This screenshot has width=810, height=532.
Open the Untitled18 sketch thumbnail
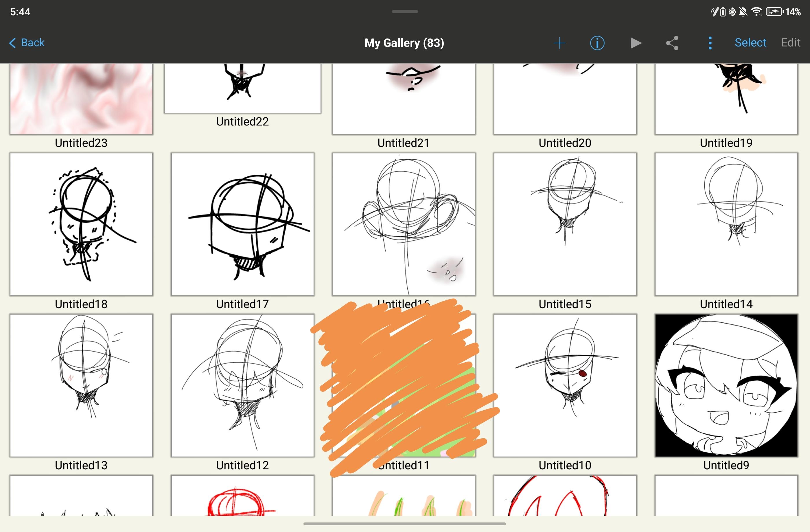point(81,224)
